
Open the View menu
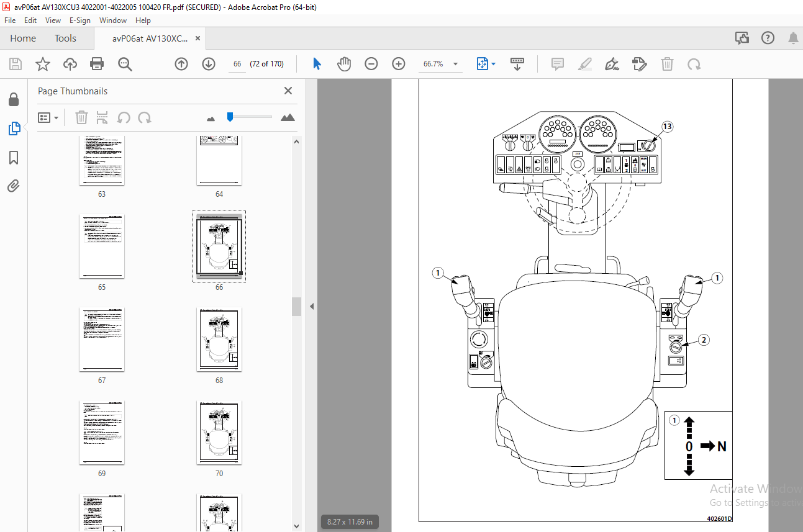[53, 20]
